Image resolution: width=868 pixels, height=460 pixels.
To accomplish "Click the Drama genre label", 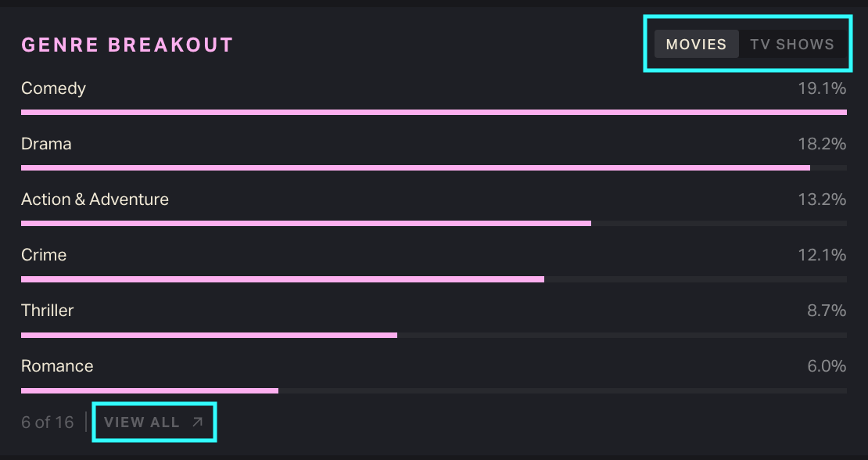I will click(x=46, y=144).
